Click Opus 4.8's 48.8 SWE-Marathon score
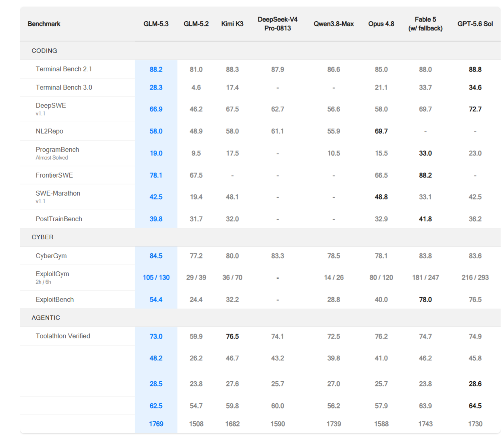Image resolution: width=504 pixels, height=445 pixels. (381, 197)
